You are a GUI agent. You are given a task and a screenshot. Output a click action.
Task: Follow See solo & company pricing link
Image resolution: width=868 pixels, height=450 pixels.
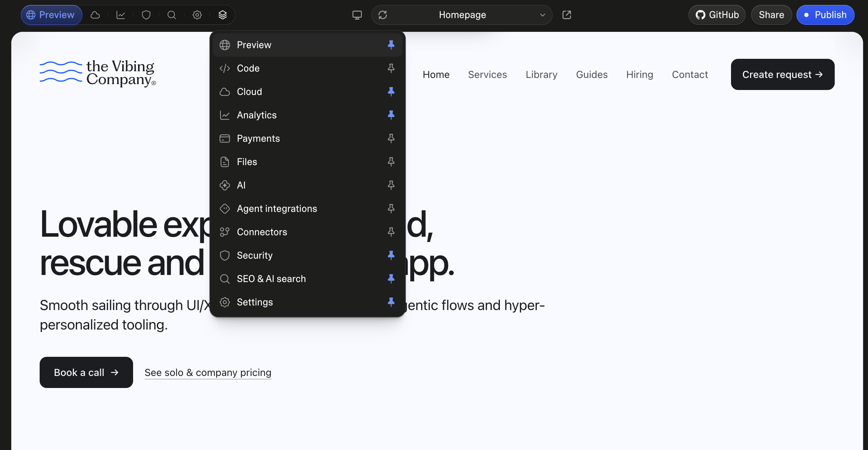click(x=208, y=373)
